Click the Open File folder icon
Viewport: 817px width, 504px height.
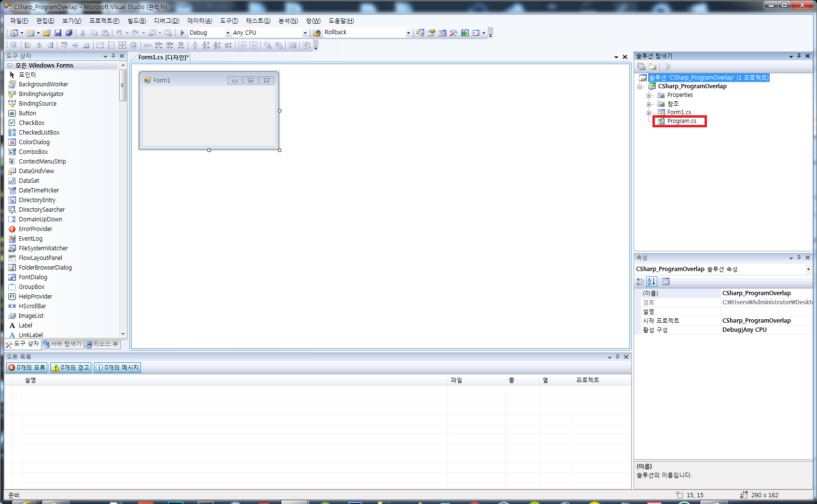click(47, 33)
